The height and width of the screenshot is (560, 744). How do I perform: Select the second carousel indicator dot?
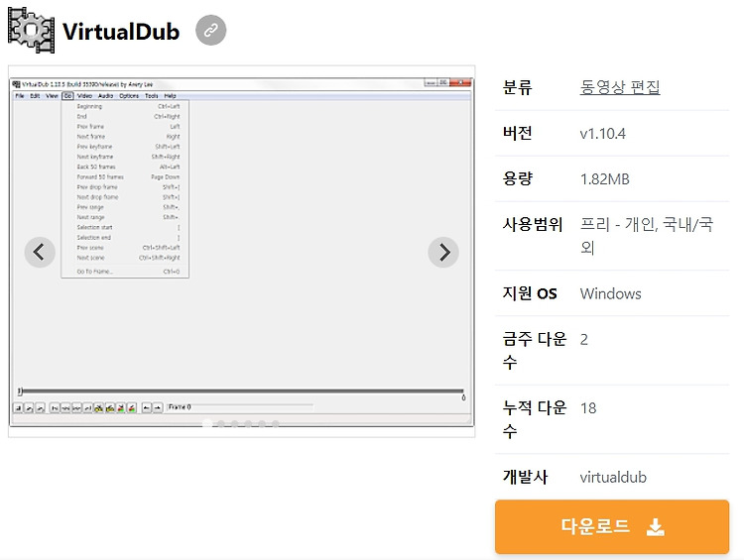pos(221,423)
